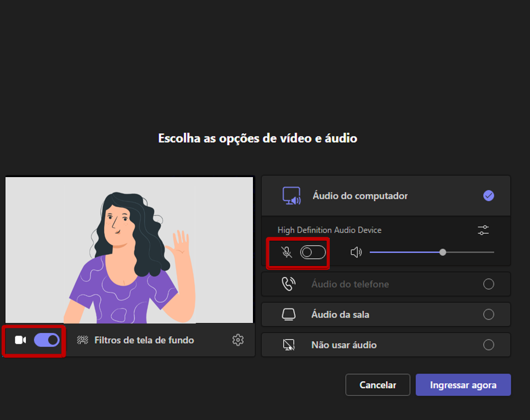
Task: Click the camera icon beside video toggle
Action: pyautogui.click(x=20, y=340)
